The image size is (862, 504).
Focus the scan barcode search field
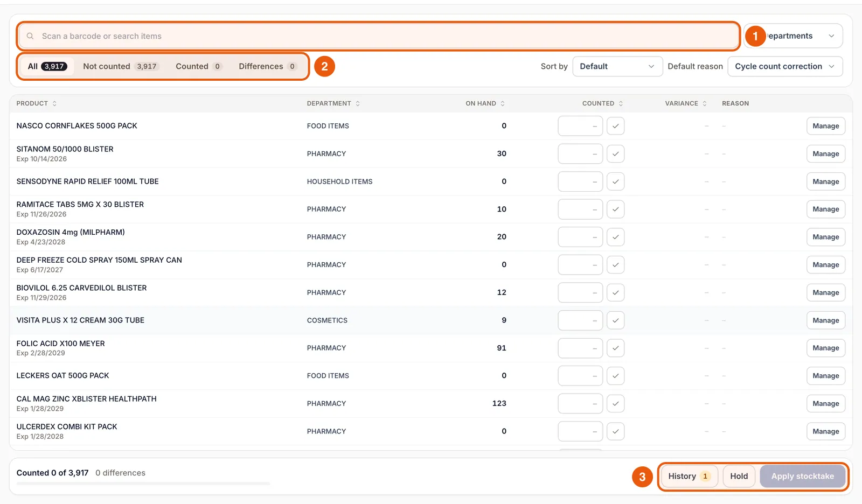(x=378, y=36)
